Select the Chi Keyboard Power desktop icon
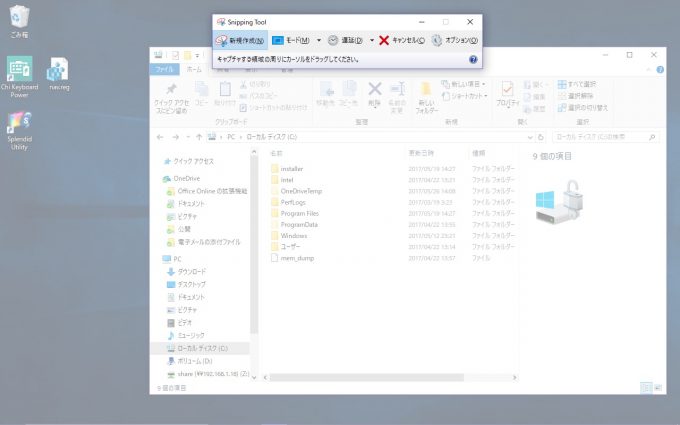 point(19,77)
